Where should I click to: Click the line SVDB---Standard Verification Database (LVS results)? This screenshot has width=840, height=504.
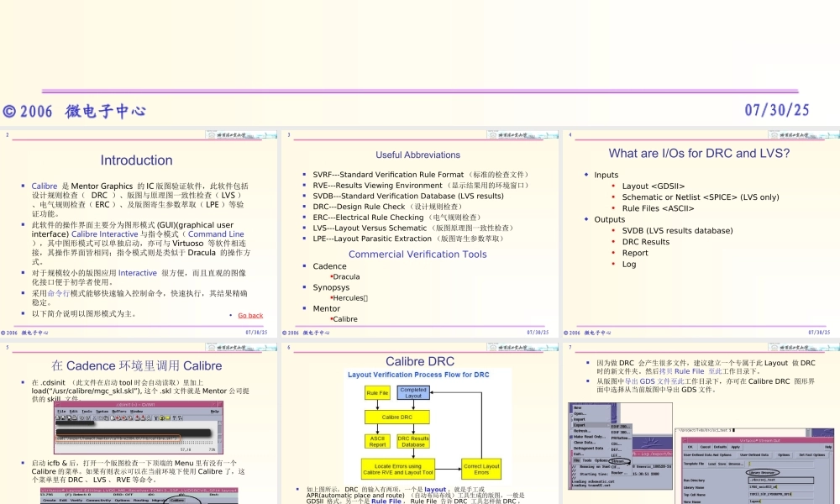[x=408, y=196]
